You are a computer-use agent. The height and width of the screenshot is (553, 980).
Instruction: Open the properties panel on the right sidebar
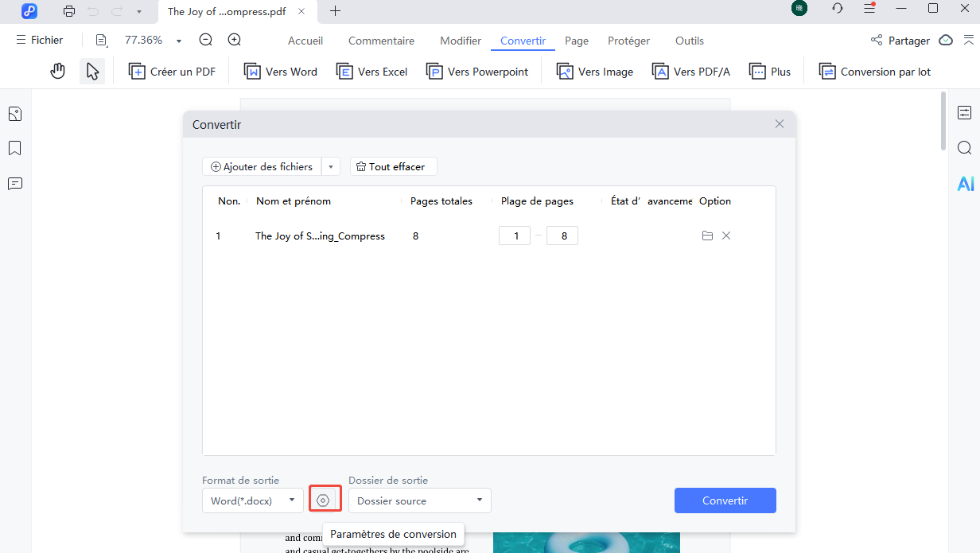click(x=965, y=113)
